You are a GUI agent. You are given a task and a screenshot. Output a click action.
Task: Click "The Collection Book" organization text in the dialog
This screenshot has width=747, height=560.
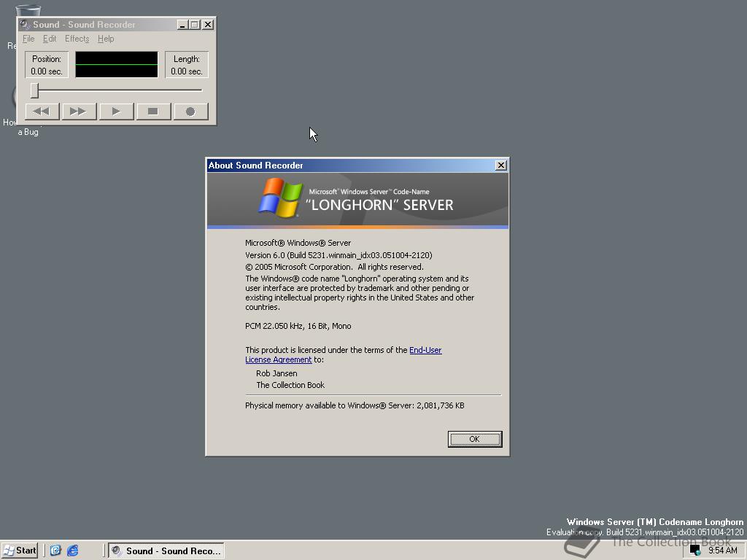click(290, 385)
